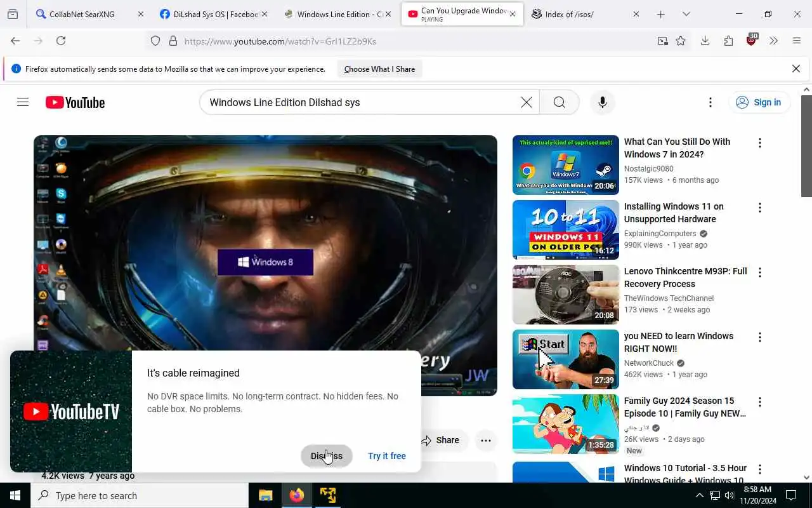Open the Windows Start menu
Screen dimensions: 812x508
tap(15, 495)
